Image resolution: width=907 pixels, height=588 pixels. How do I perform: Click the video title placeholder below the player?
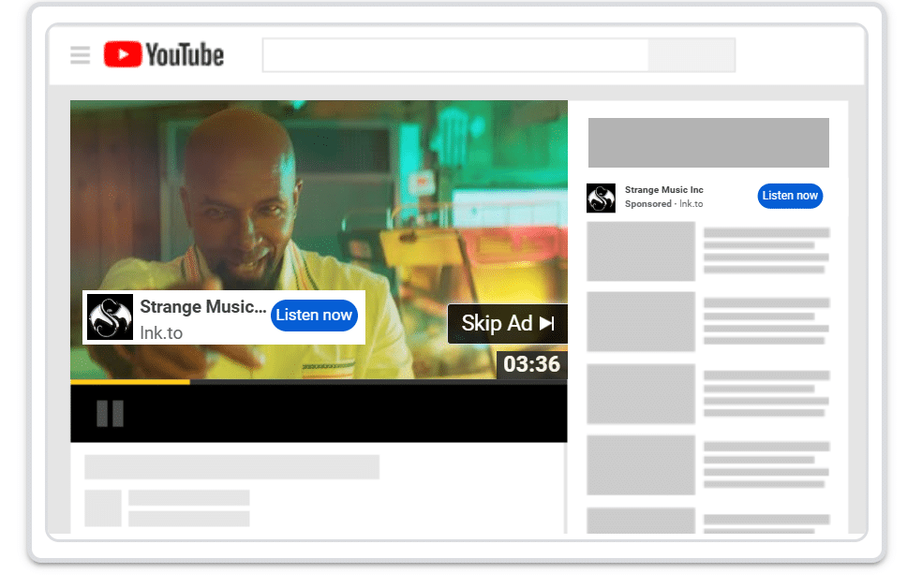230,466
